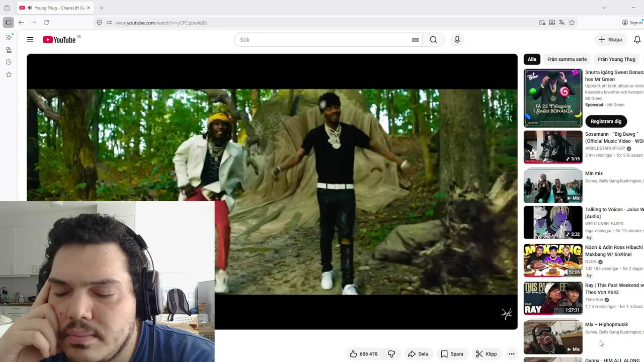The image size is (644, 362).
Task: Open YouTube notifications bell
Action: pos(637,40)
